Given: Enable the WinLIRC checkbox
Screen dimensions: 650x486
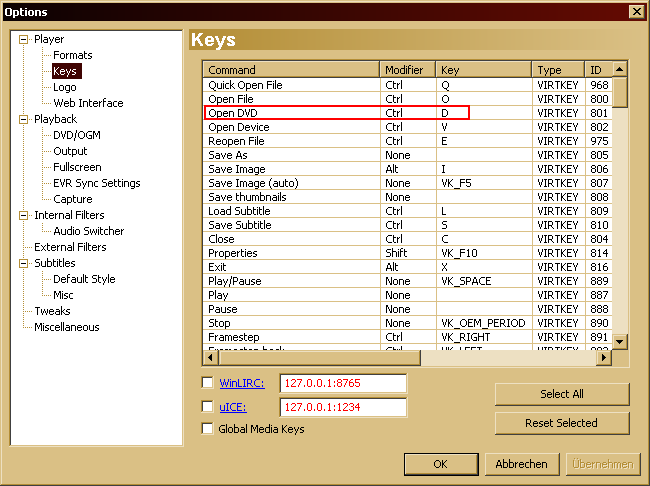Looking at the screenshot, I should 208,383.
